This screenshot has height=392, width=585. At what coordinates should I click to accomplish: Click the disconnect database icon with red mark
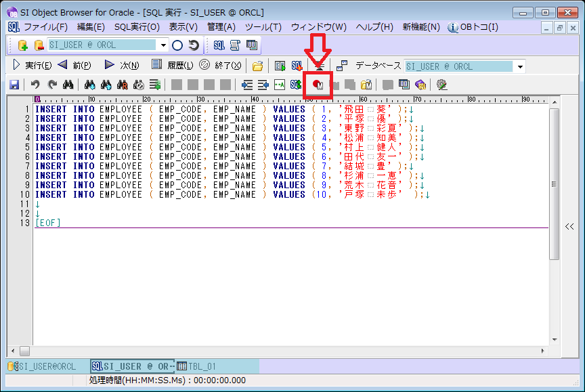coord(39,45)
